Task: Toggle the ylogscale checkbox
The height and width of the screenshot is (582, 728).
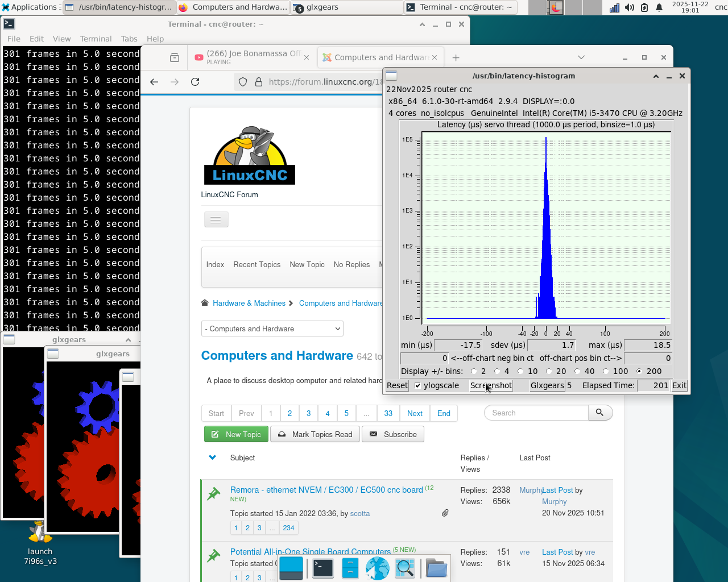Action: pyautogui.click(x=418, y=385)
